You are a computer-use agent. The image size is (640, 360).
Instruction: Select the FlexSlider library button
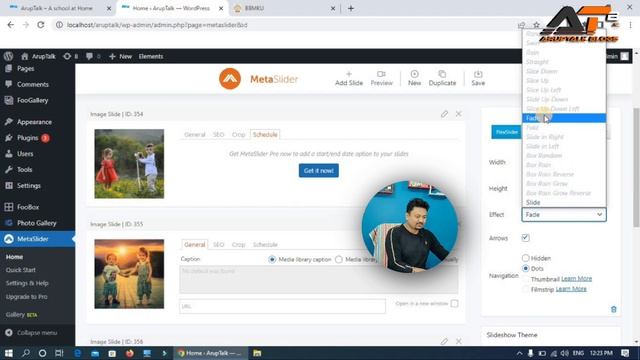507,132
